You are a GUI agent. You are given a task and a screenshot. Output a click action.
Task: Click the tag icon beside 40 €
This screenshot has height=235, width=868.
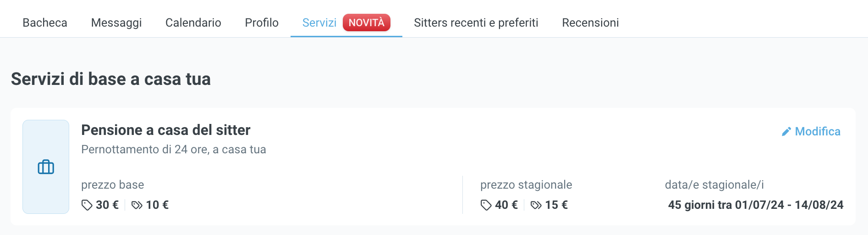(486, 205)
